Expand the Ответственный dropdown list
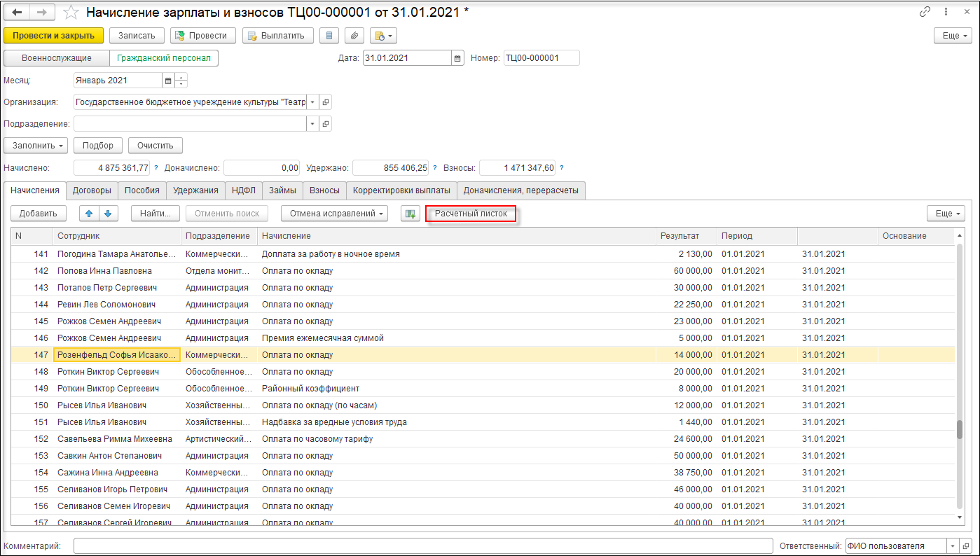980x556 pixels. coord(954,546)
